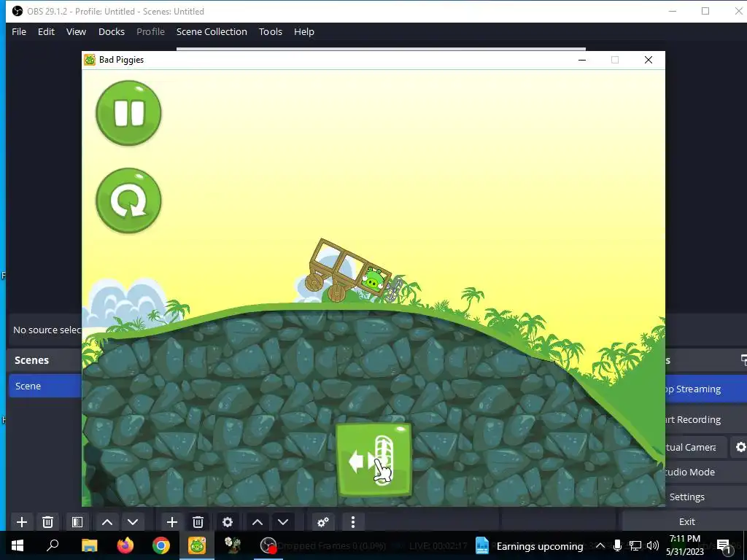Image resolution: width=747 pixels, height=560 pixels.
Task: Expand hidden system tray icons
Action: pos(600,545)
